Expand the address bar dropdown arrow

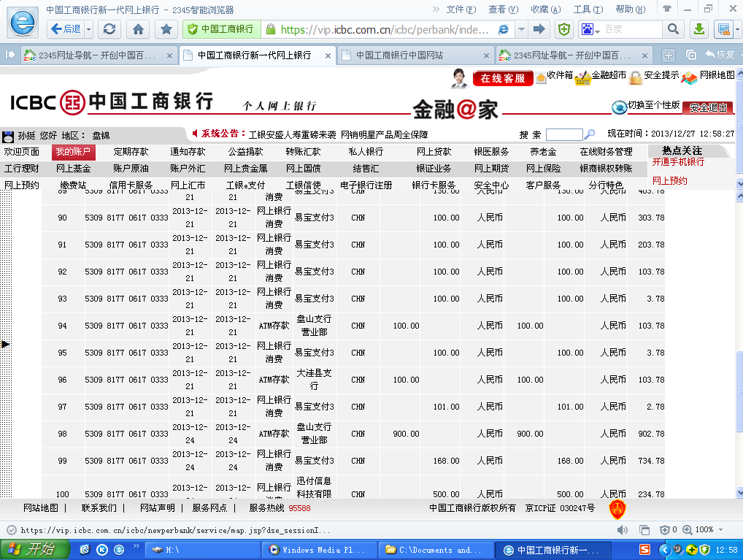[521, 29]
